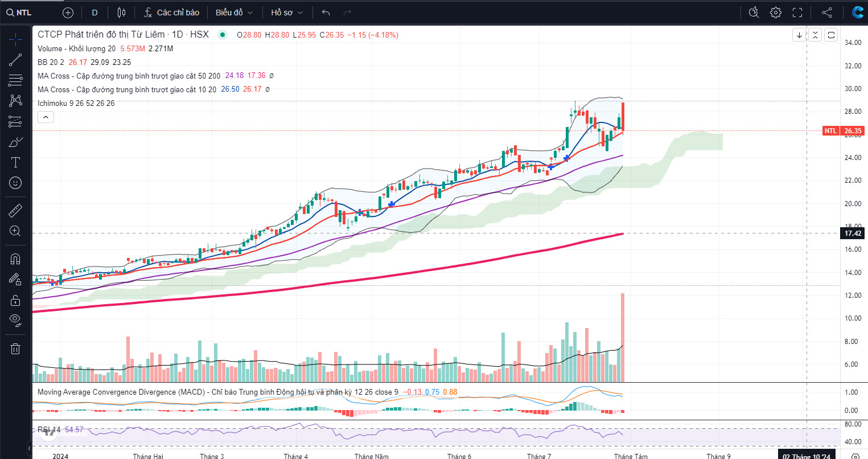Click the Tháng 4 time axis label
The height and width of the screenshot is (459, 868).
click(296, 456)
